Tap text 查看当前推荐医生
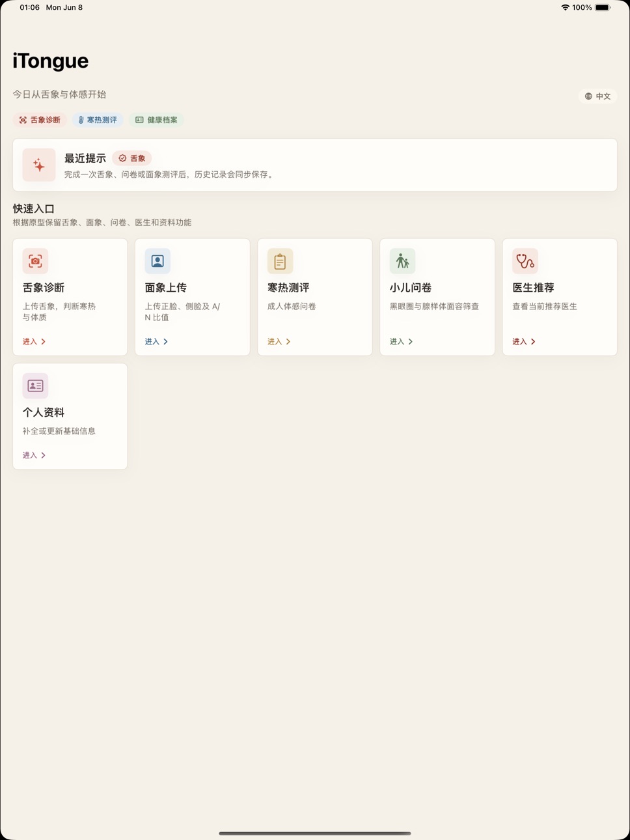The height and width of the screenshot is (840, 630). click(545, 306)
